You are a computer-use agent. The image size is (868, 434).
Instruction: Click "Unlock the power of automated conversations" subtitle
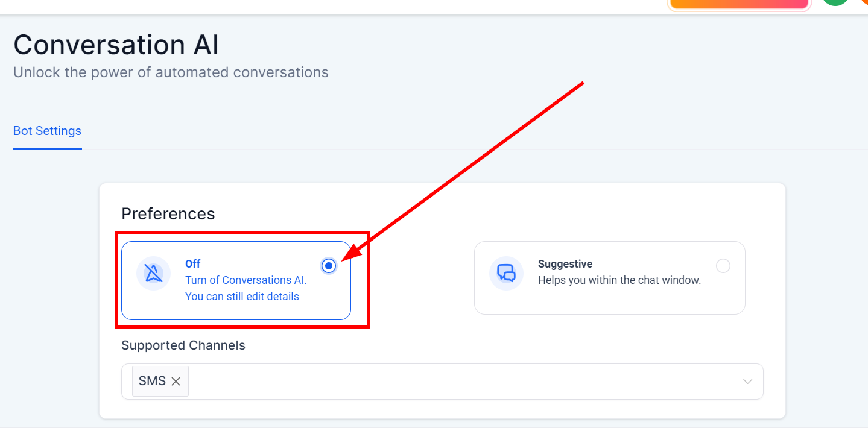tap(171, 72)
